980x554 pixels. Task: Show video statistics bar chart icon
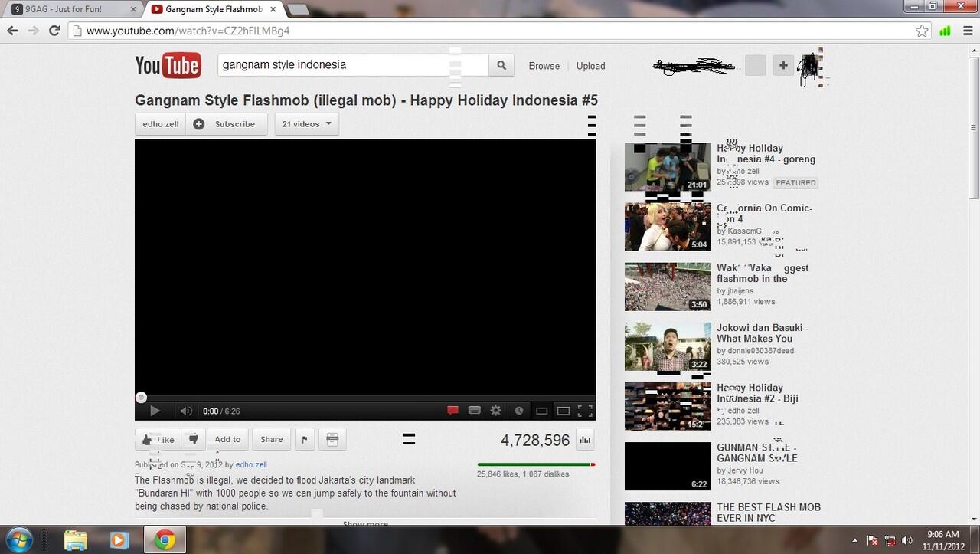point(585,440)
